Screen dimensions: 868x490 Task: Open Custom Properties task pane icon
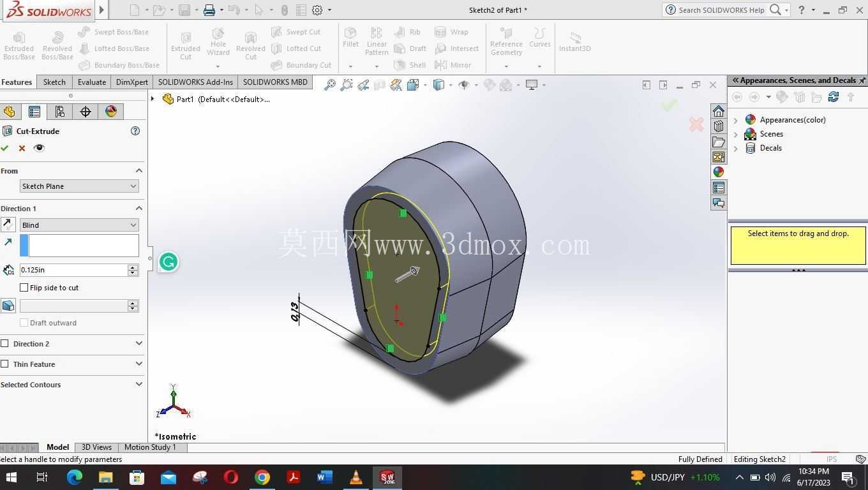pyautogui.click(x=719, y=188)
